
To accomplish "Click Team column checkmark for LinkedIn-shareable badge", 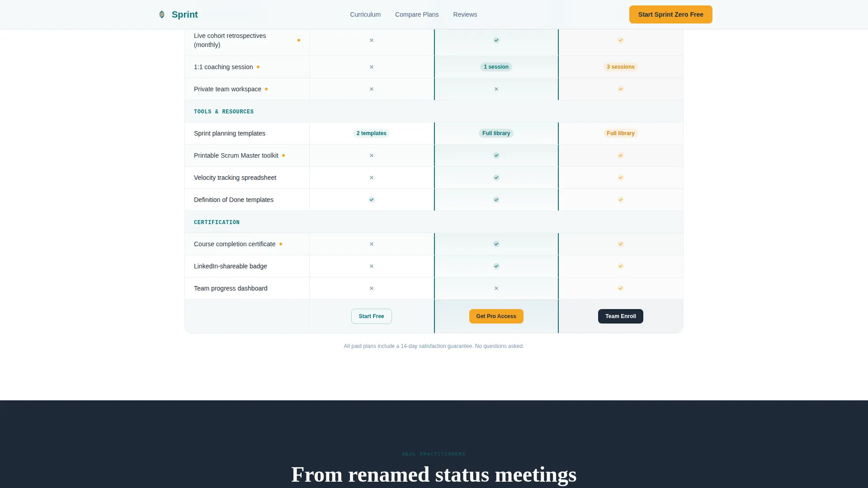I will pos(621,266).
